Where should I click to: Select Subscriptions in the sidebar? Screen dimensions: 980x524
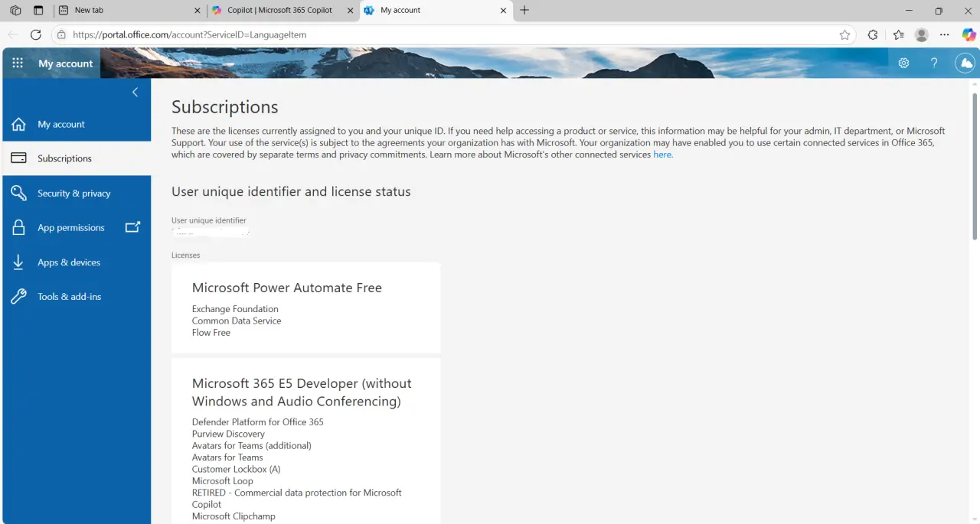coord(77,158)
